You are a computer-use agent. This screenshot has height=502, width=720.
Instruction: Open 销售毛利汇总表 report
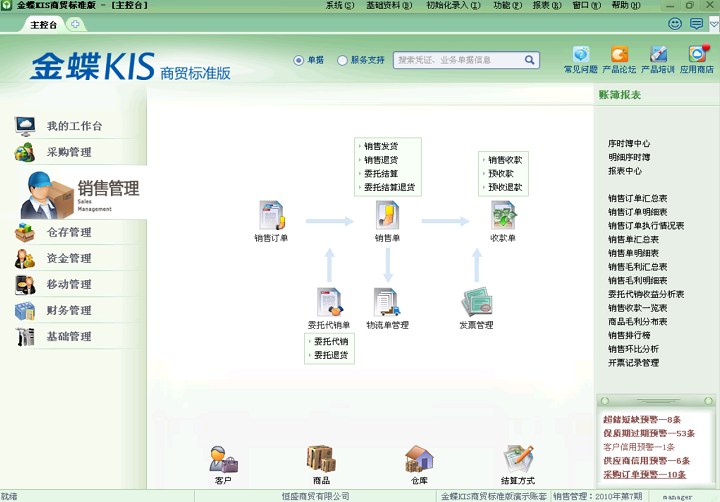click(638, 267)
